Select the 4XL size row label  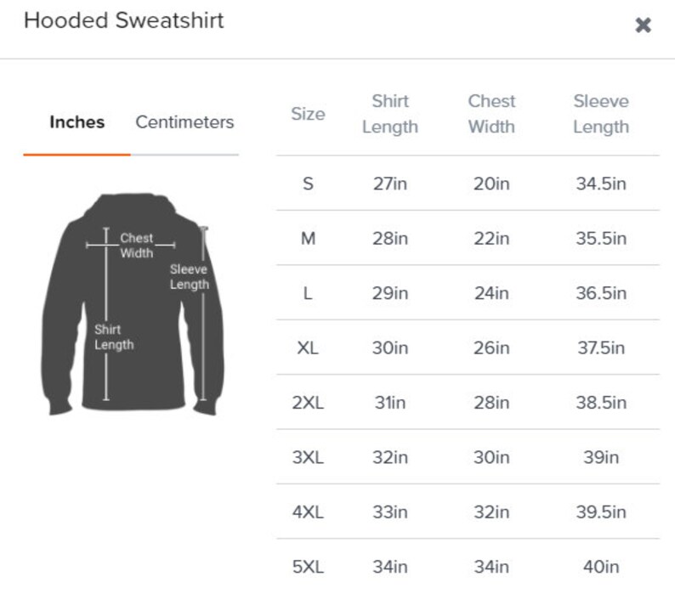pyautogui.click(x=308, y=511)
